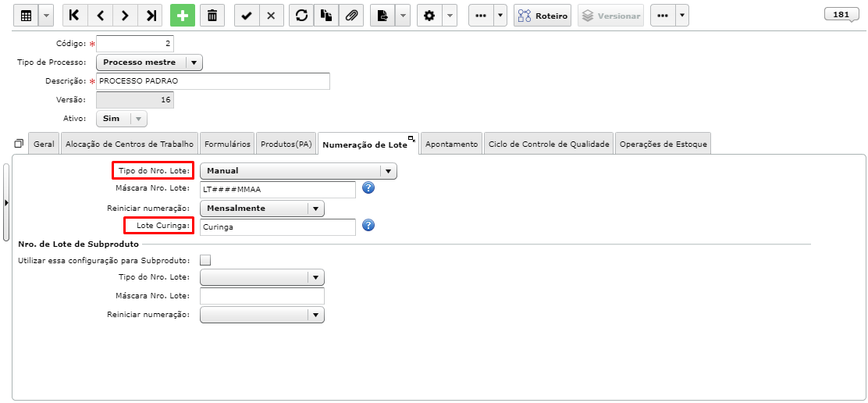Open Tipo de Processo dropdown
The width and height of the screenshot is (868, 403).
(149, 62)
